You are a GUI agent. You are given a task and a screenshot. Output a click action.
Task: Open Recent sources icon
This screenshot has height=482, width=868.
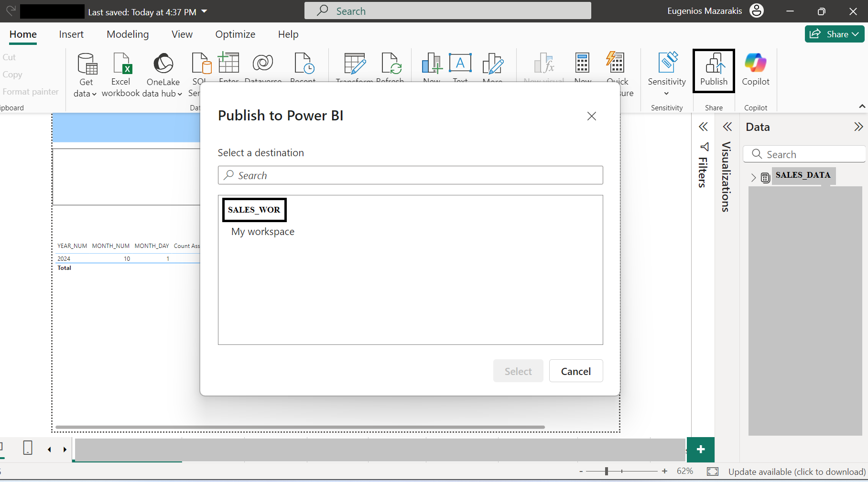point(304,64)
